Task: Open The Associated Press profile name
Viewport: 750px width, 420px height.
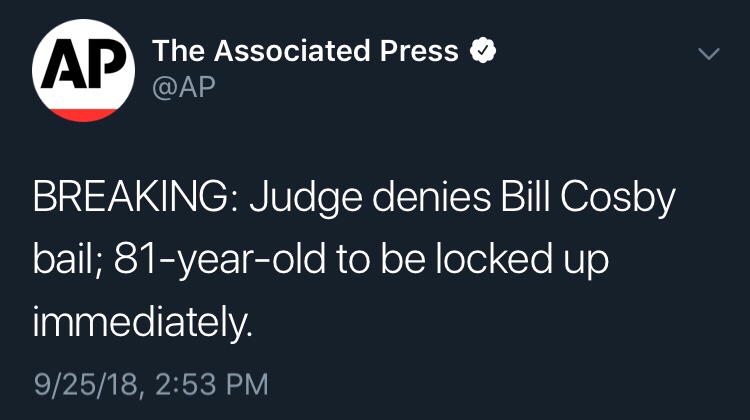Action: [x=305, y=50]
